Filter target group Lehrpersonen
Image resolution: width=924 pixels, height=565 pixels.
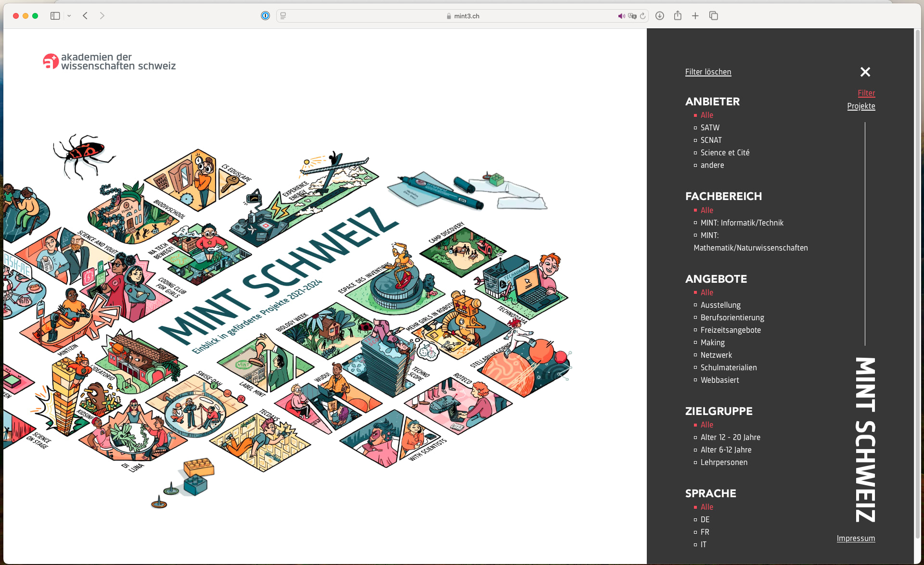[724, 462]
